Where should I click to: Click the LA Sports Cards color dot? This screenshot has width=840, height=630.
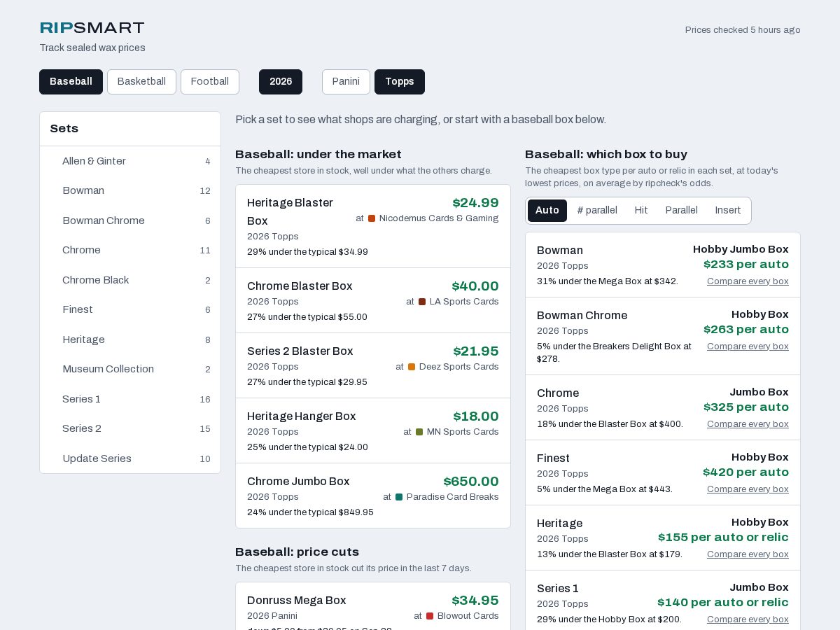point(422,302)
